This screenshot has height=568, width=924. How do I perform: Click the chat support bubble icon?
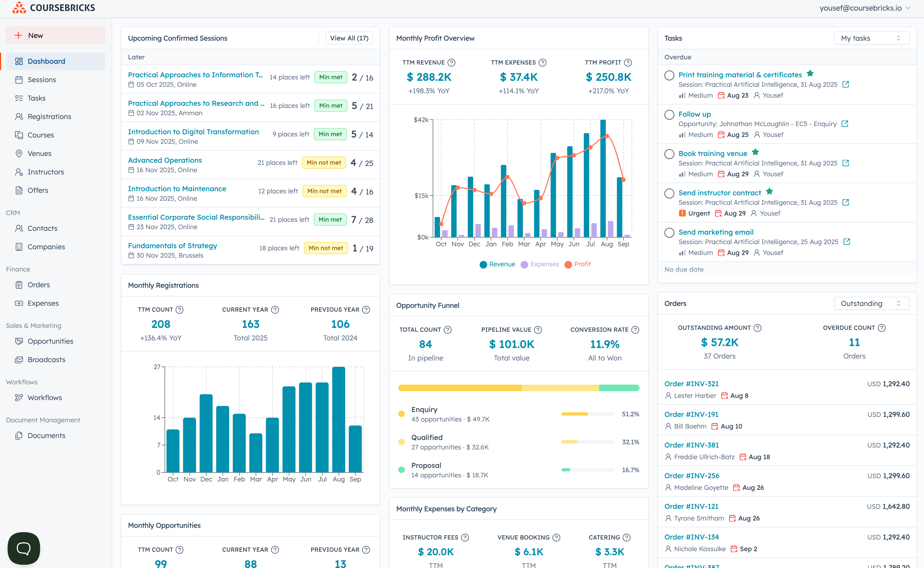coord(24,548)
